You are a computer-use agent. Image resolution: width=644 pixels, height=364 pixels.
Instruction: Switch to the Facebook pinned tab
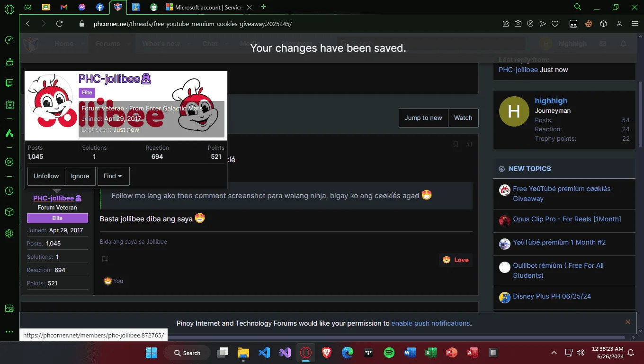100,7
